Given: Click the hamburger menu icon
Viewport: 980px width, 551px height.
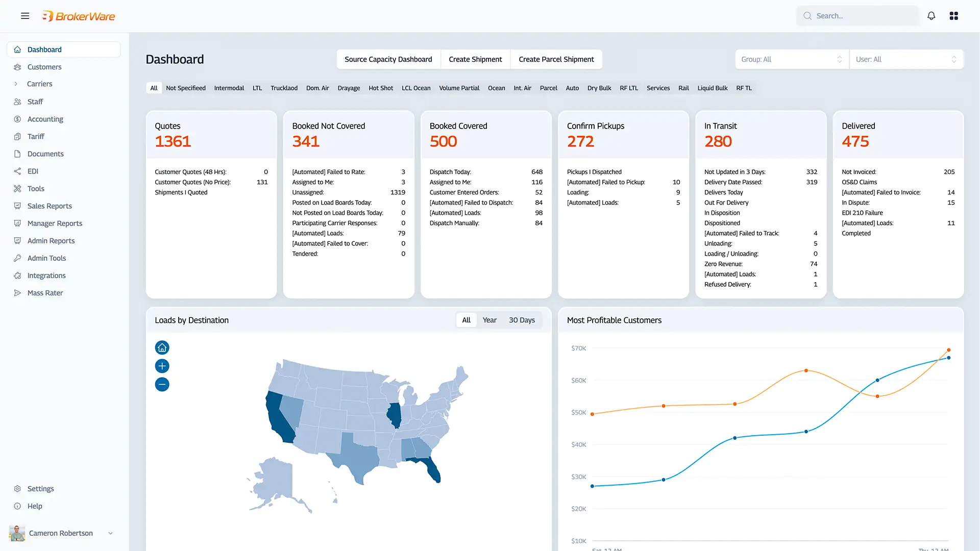Looking at the screenshot, I should 25,16.
